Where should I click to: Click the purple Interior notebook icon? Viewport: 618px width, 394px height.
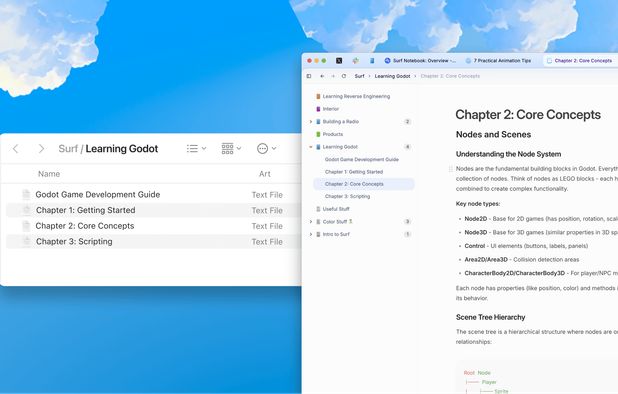(x=318, y=109)
